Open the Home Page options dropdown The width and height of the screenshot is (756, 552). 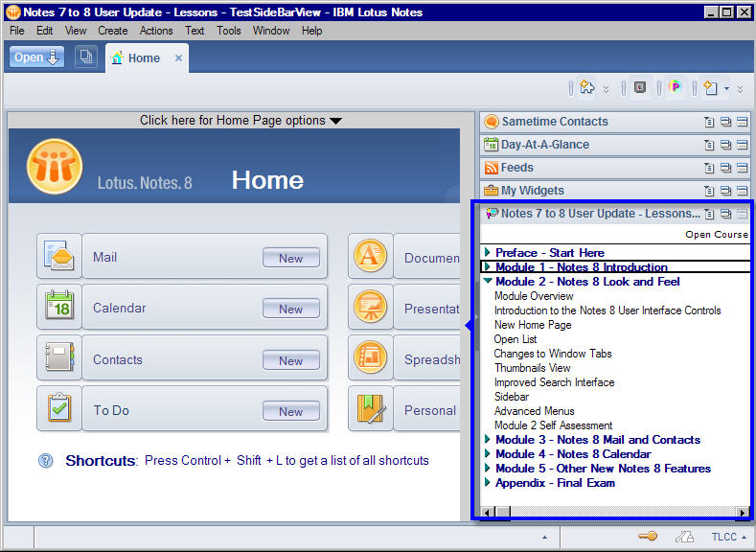[x=241, y=120]
